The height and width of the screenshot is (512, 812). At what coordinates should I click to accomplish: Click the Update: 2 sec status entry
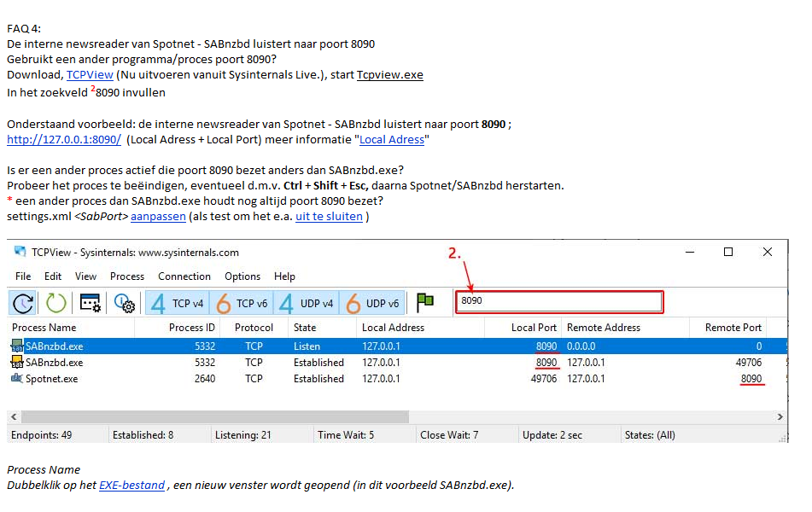click(552, 435)
